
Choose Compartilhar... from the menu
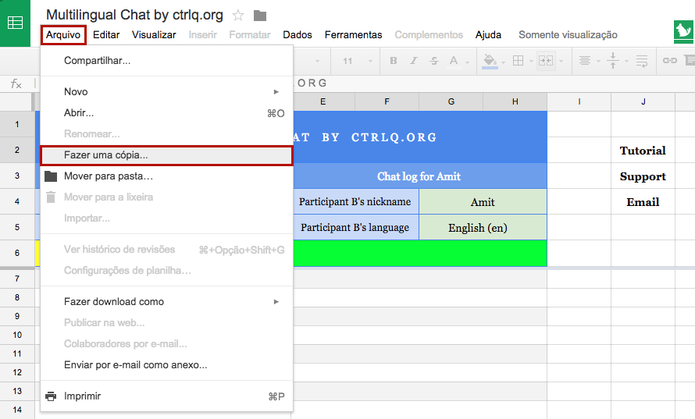(167, 61)
